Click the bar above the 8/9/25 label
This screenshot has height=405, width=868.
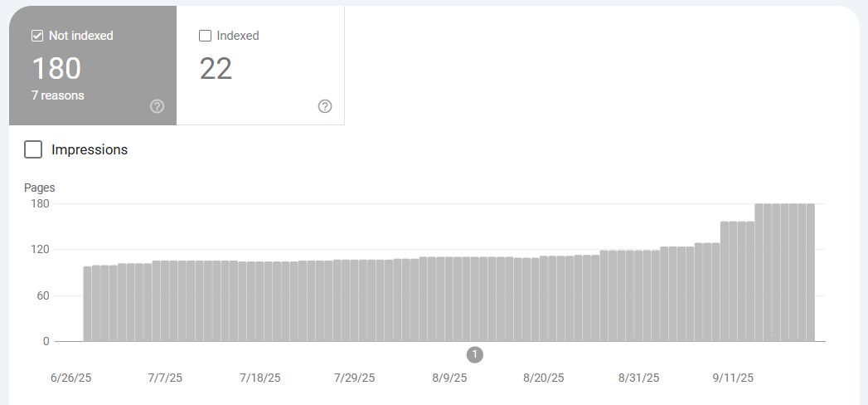click(x=449, y=299)
